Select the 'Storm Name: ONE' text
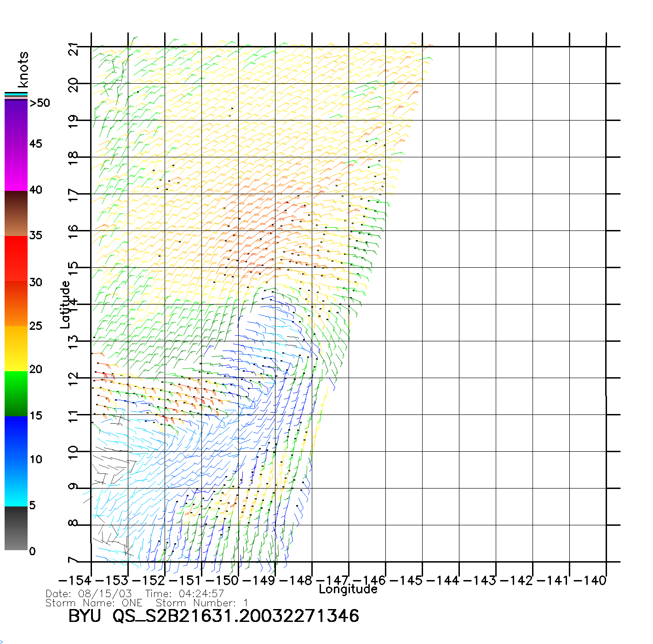The height and width of the screenshot is (644, 653). pos(94,603)
